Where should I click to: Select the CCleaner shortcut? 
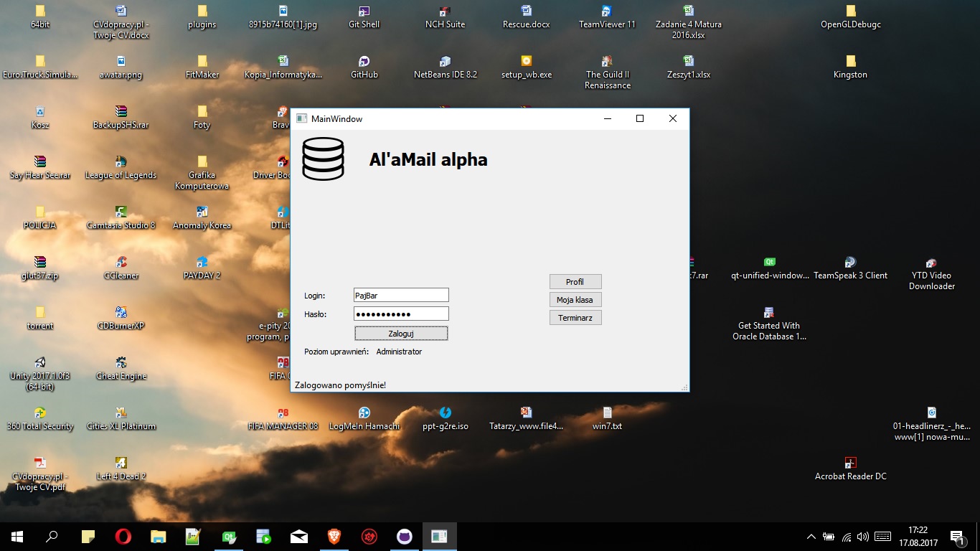pos(121,268)
